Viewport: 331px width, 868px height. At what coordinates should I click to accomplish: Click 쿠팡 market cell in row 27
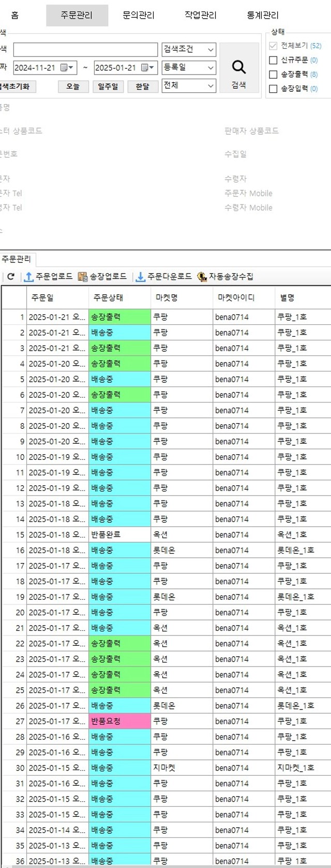(x=182, y=721)
